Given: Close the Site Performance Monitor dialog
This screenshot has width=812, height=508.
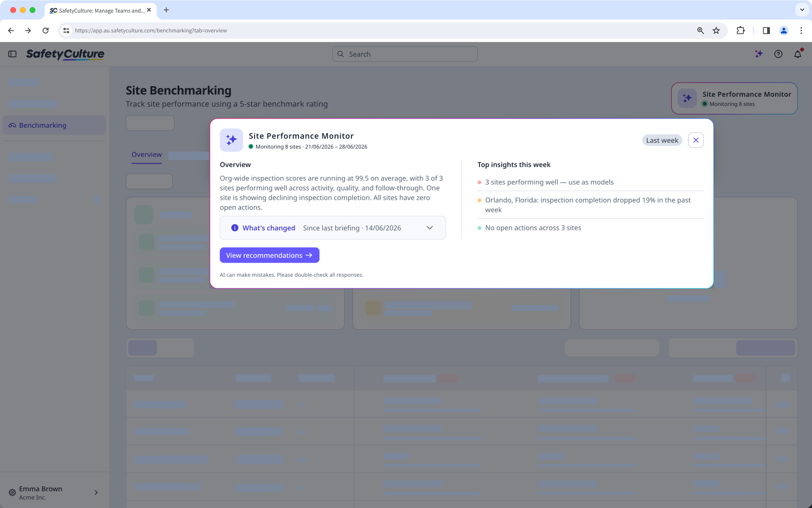Looking at the screenshot, I should (x=696, y=140).
